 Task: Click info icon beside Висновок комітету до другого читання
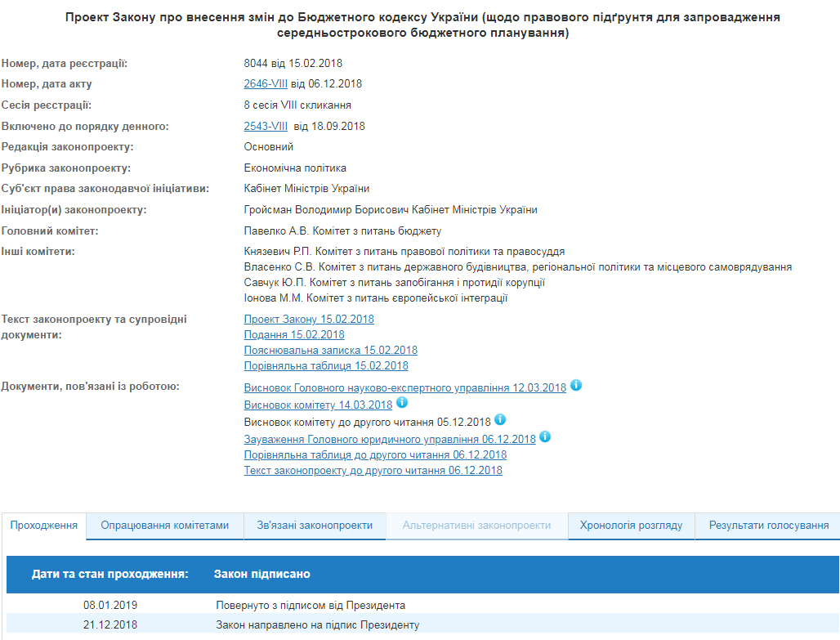point(500,420)
